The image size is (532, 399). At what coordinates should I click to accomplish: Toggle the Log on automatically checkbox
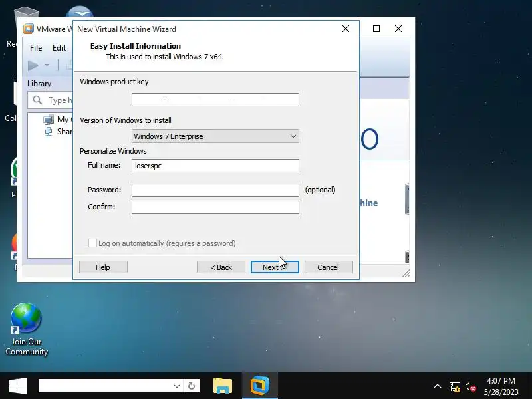tap(92, 243)
